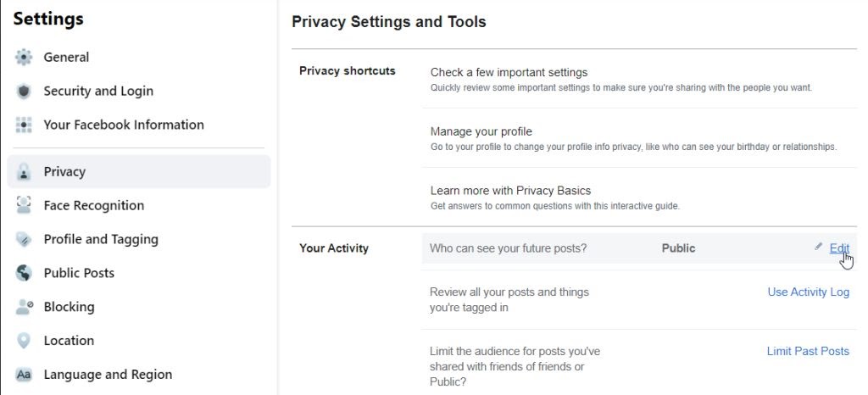The width and height of the screenshot is (868, 395).
Task: Open Use Activity Log link
Action: [808, 292]
